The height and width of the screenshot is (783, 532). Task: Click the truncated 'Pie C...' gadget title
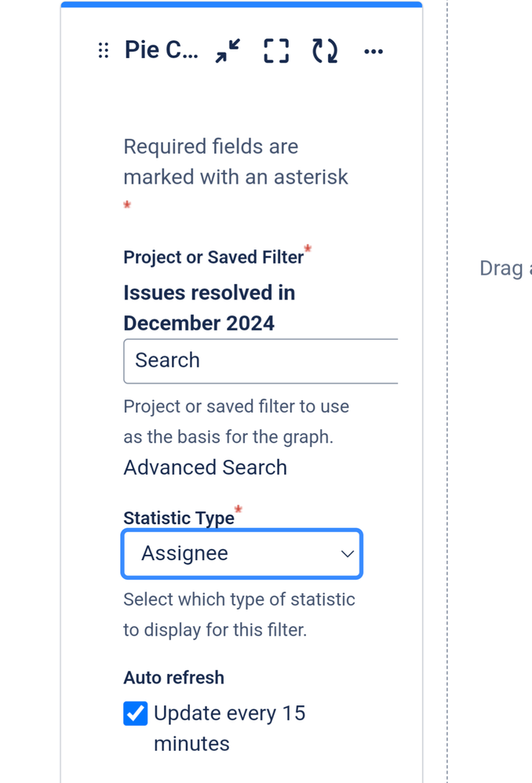coord(161,52)
